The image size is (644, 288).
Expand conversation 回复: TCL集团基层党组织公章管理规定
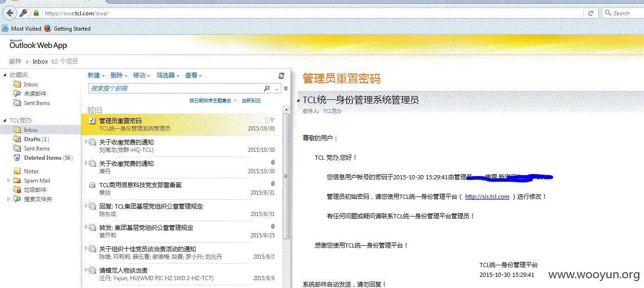(86, 206)
